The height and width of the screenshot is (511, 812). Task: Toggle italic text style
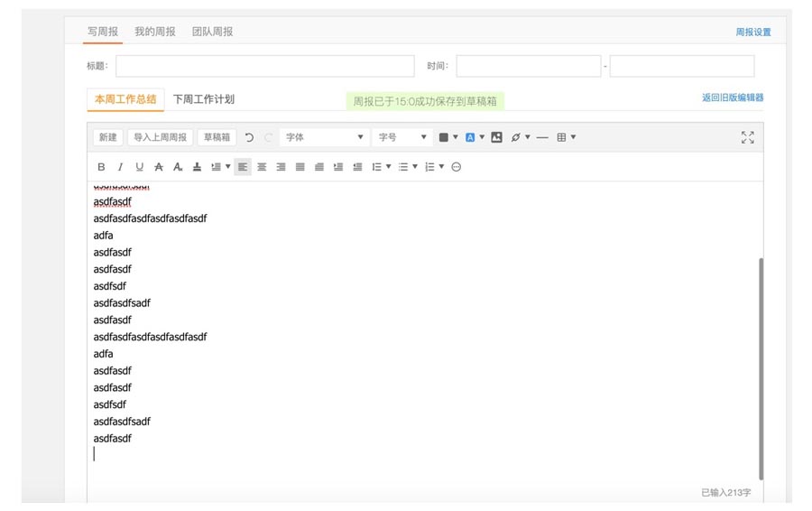click(x=120, y=167)
